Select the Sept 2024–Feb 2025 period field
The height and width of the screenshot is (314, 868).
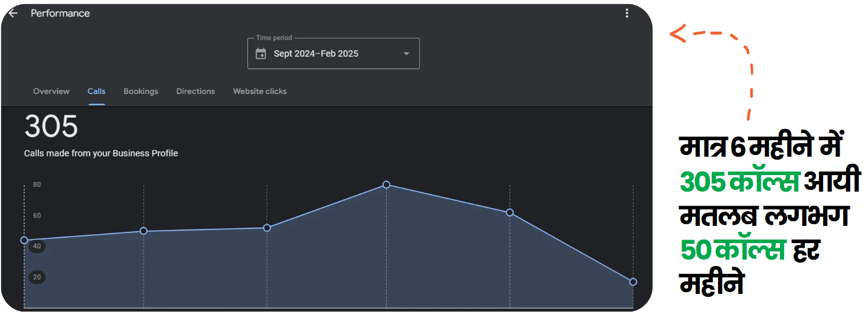[316, 54]
